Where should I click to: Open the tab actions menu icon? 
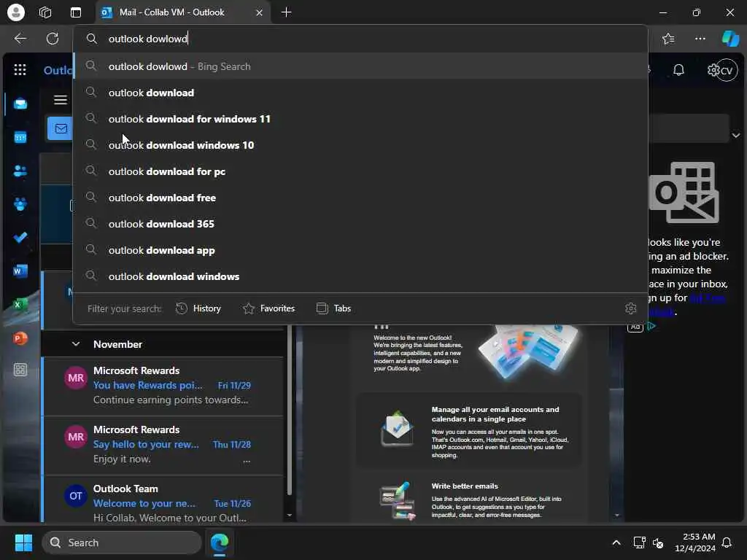click(x=76, y=12)
